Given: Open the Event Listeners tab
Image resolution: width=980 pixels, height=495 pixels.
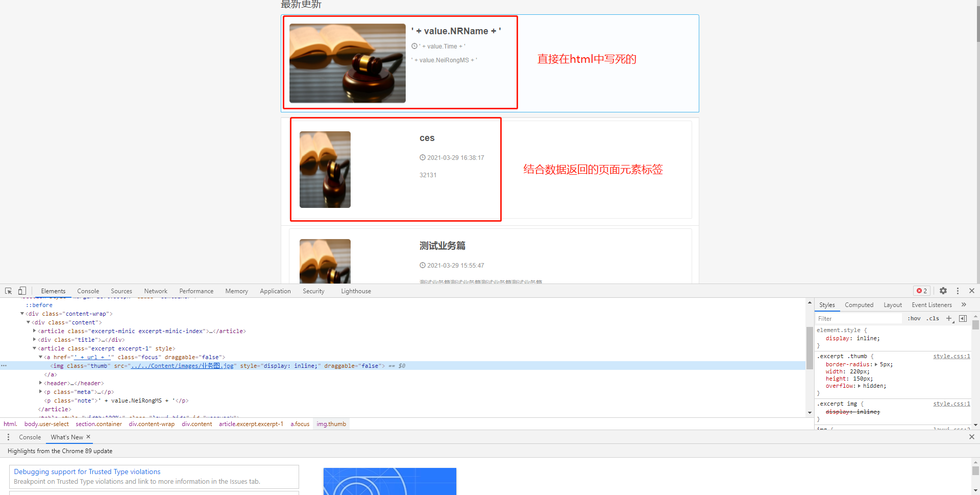Looking at the screenshot, I should [932, 304].
